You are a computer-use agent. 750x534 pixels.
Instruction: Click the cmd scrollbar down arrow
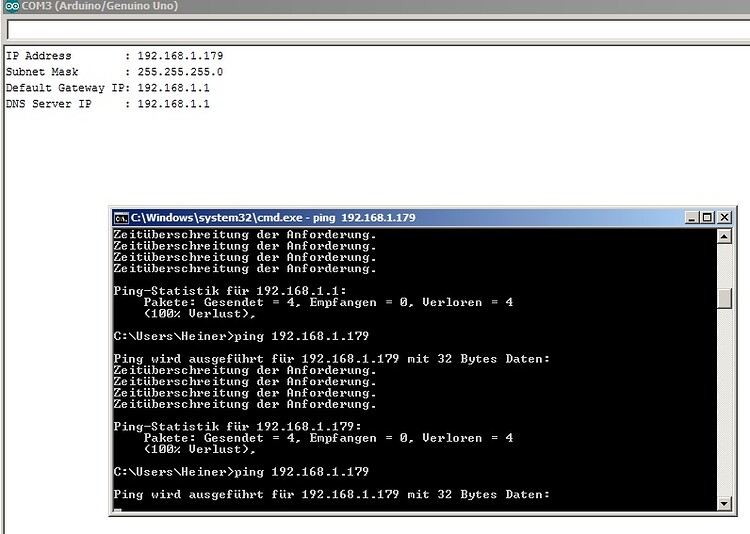(x=725, y=503)
